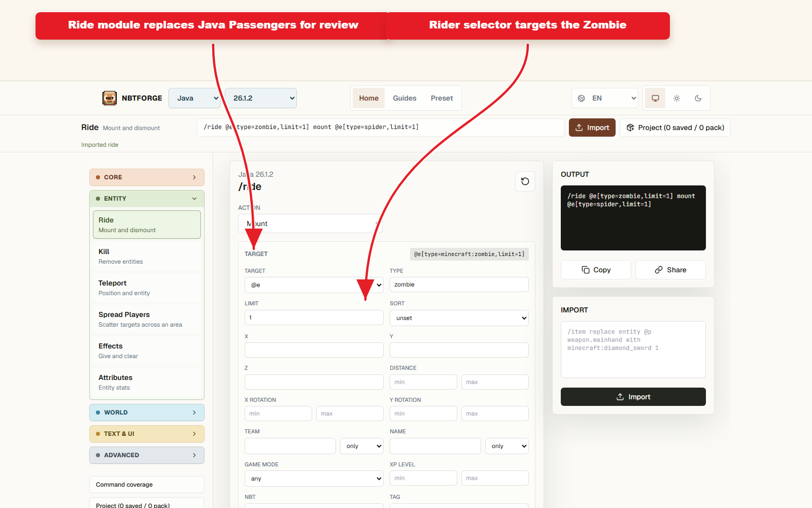Click the Type field containing zombie
This screenshot has height=508, width=812.
point(459,284)
